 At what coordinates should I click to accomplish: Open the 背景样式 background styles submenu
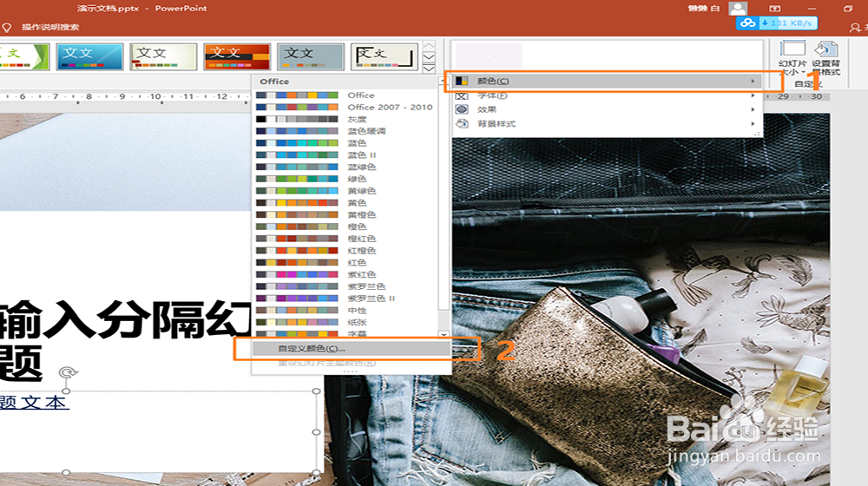point(608,124)
